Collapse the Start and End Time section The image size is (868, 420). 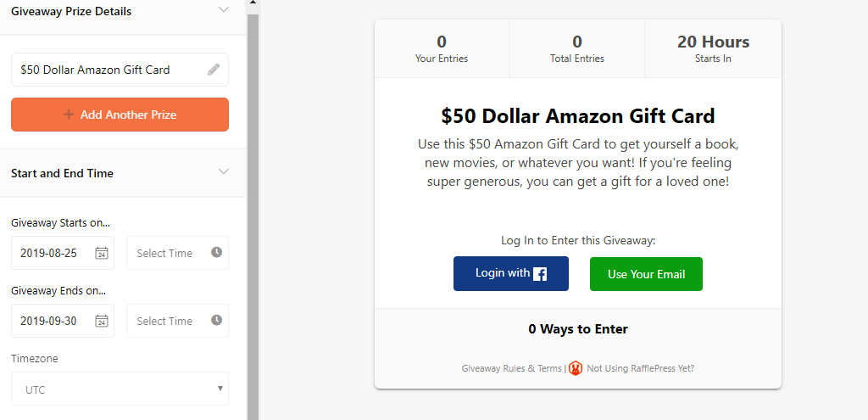pyautogui.click(x=223, y=172)
